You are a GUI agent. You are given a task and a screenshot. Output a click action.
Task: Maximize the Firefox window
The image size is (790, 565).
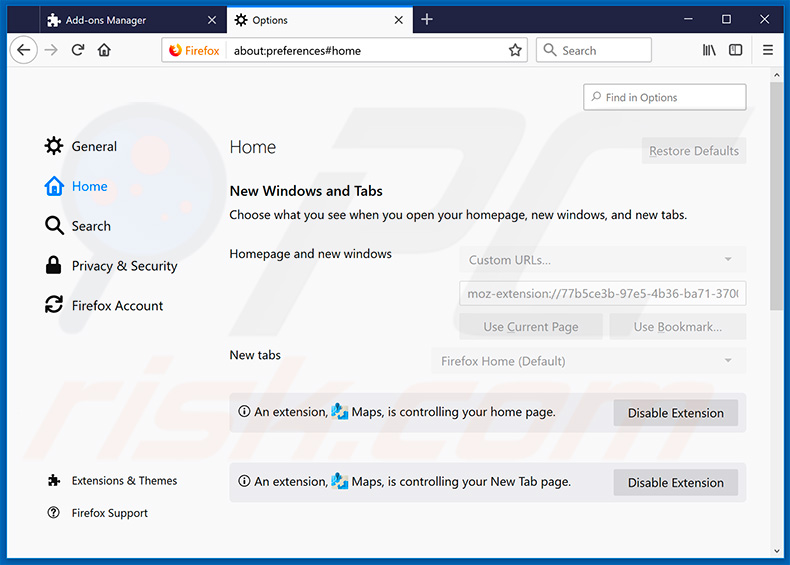726,19
